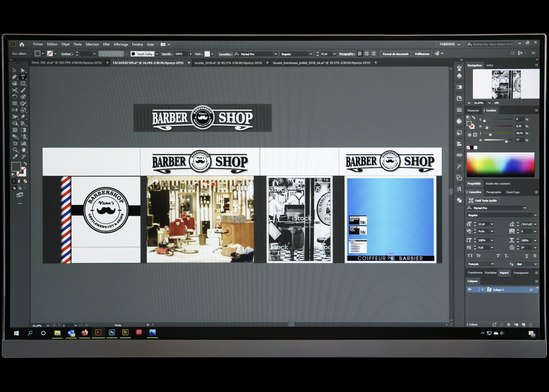
Task: Toggle Strikethrough text style button
Action: click(535, 256)
